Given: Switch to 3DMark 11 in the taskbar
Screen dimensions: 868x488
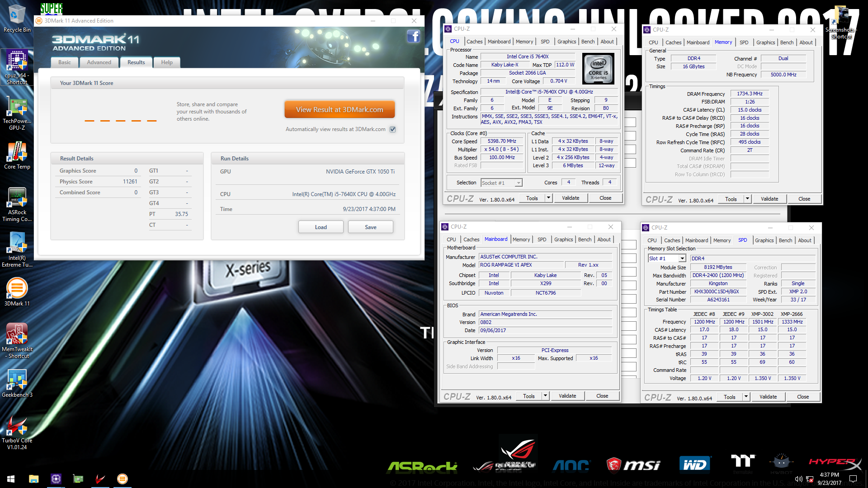Looking at the screenshot, I should (x=122, y=479).
